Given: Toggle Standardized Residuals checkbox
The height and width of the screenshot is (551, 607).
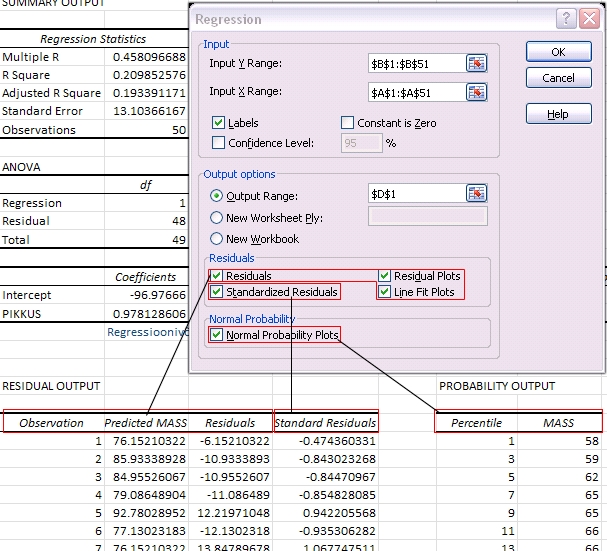Looking at the screenshot, I should pos(216,292).
